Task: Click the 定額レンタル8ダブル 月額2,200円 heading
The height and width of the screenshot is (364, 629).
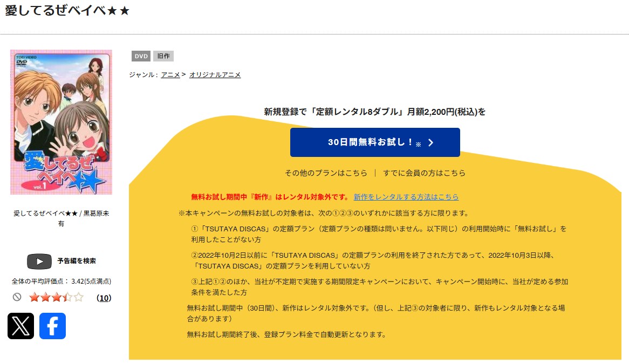Action: tap(375, 112)
